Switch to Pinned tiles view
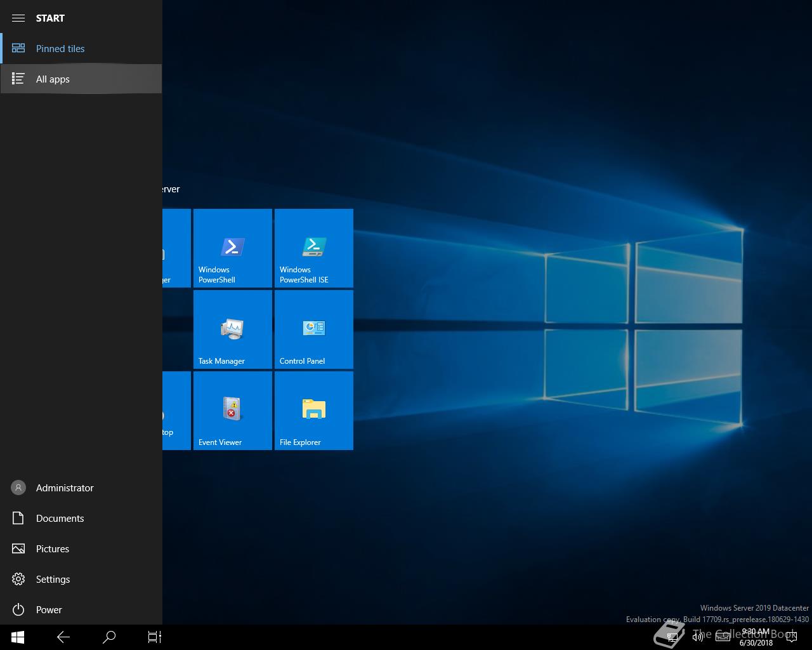The image size is (812, 650). click(81, 48)
